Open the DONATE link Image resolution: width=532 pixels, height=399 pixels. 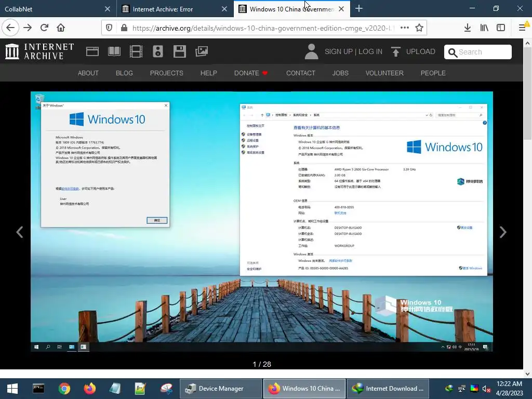pyautogui.click(x=251, y=73)
